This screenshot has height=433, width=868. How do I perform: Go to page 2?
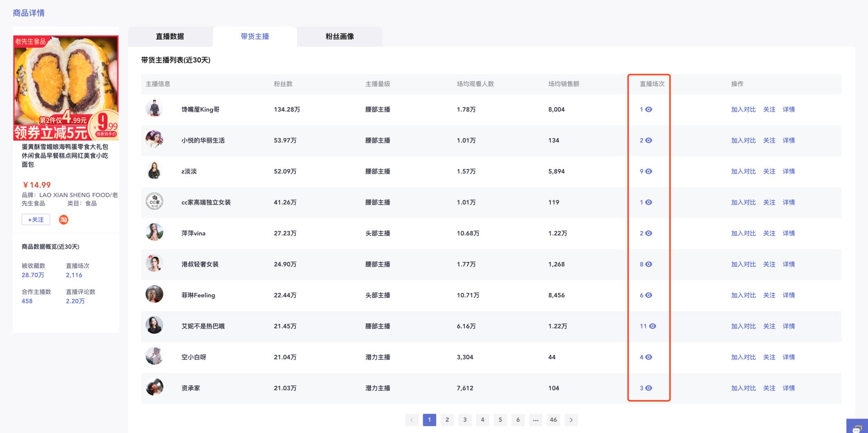coord(447,420)
